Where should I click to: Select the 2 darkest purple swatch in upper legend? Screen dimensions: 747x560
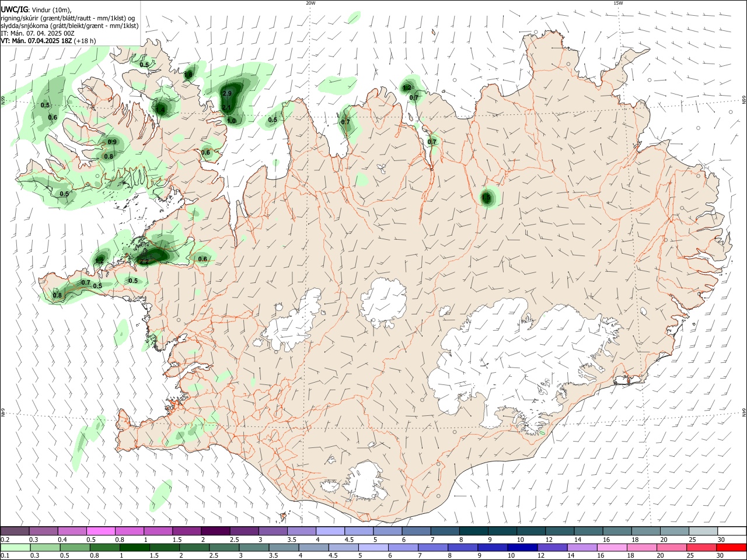click(x=215, y=531)
